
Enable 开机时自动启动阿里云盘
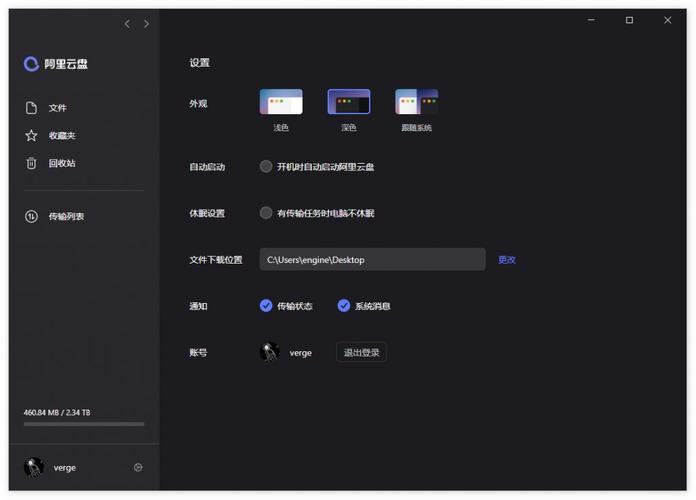pos(266,167)
